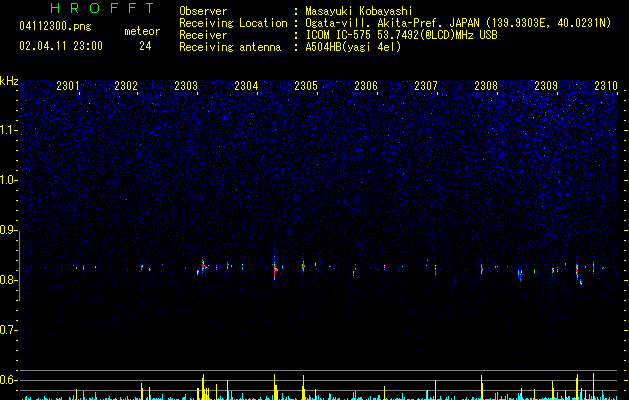
Task: Click the 2306 time marker
Action: 366,85
